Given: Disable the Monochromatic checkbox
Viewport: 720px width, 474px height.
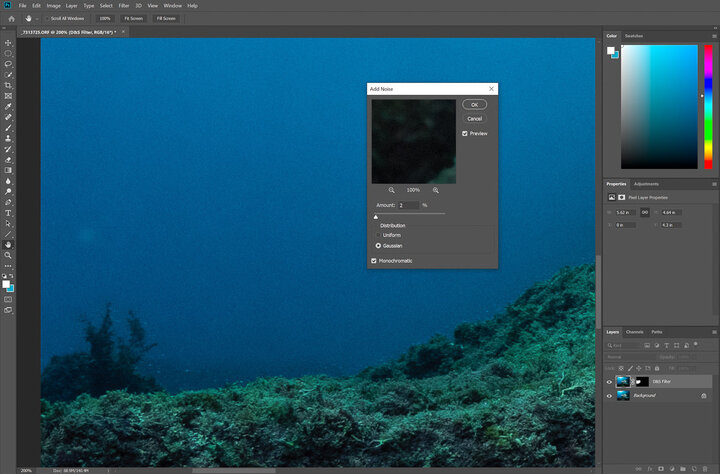Looking at the screenshot, I should point(374,260).
